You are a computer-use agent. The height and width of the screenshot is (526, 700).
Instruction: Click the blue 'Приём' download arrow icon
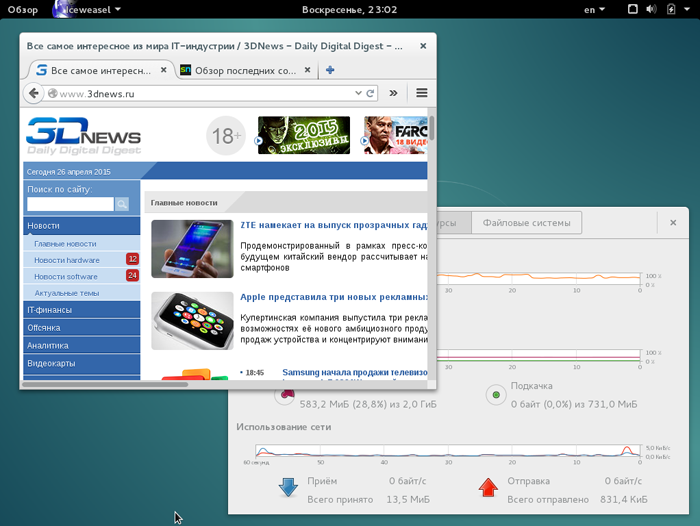[x=288, y=487]
